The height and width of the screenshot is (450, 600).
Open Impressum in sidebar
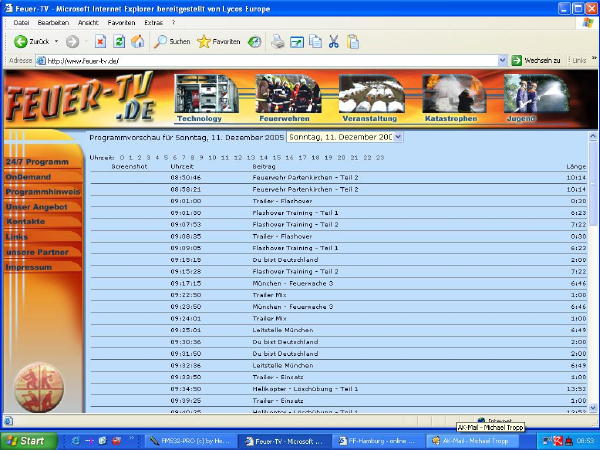click(29, 267)
